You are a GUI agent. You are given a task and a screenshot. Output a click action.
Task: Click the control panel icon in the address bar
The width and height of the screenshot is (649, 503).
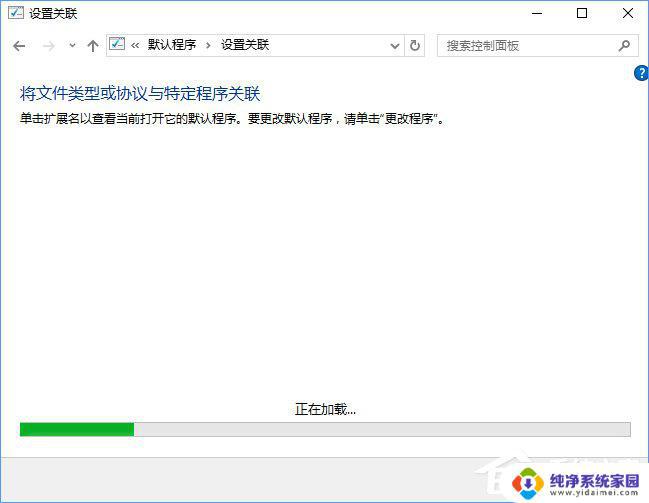[117, 44]
